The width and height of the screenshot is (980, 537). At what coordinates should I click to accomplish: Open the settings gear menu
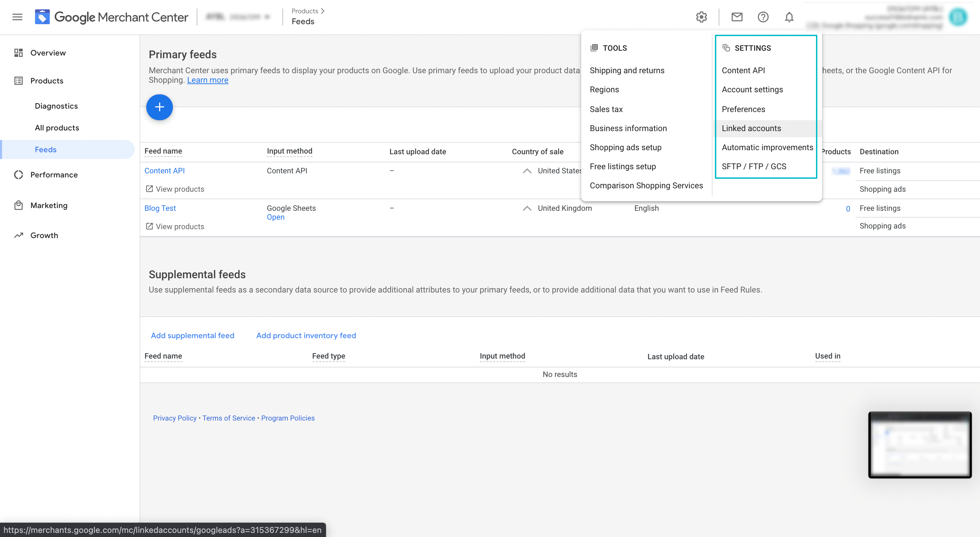click(701, 17)
